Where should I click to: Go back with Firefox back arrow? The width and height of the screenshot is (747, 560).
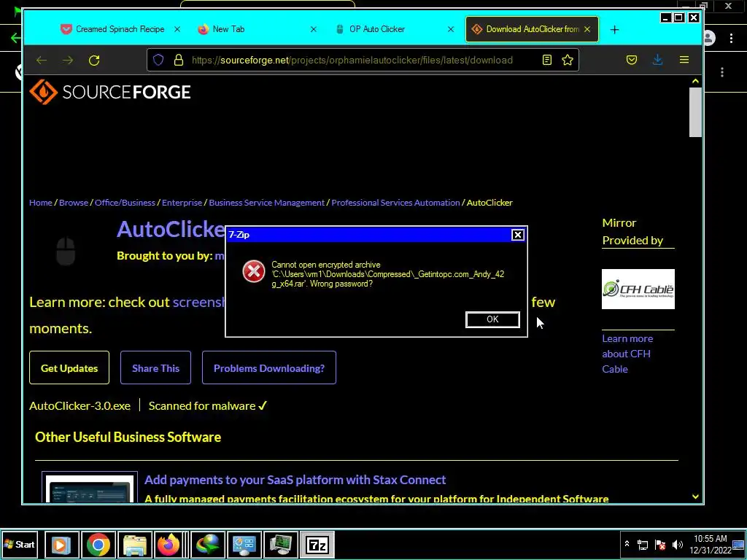pyautogui.click(x=42, y=60)
